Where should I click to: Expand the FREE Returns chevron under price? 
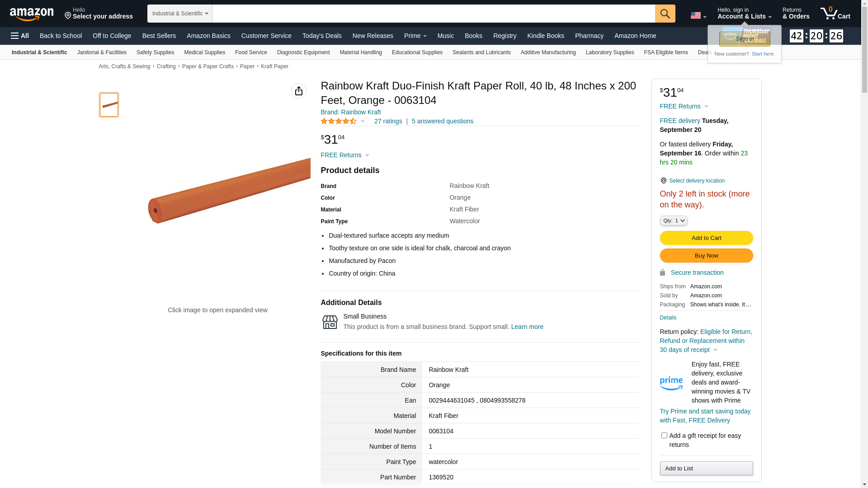click(x=367, y=155)
